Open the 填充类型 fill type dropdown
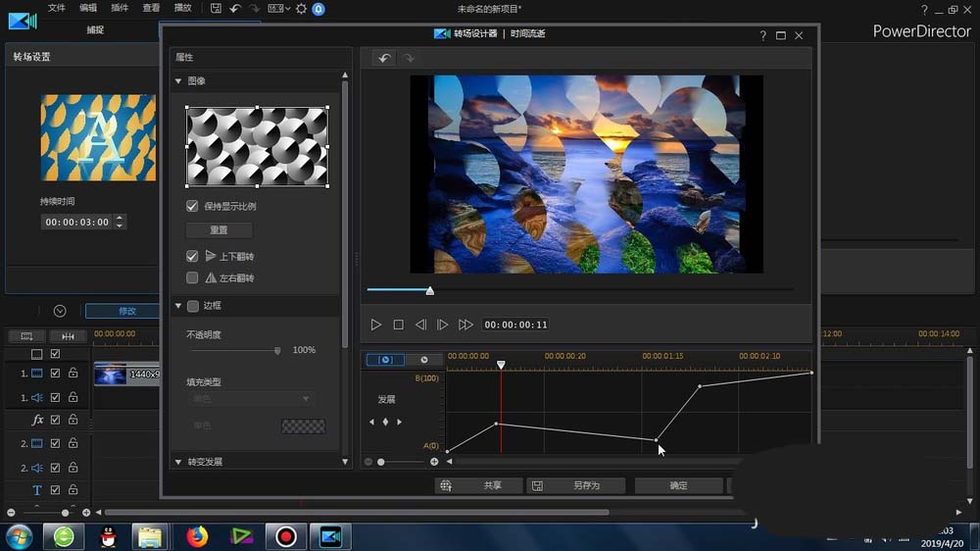The image size is (980, 551). pos(251,399)
